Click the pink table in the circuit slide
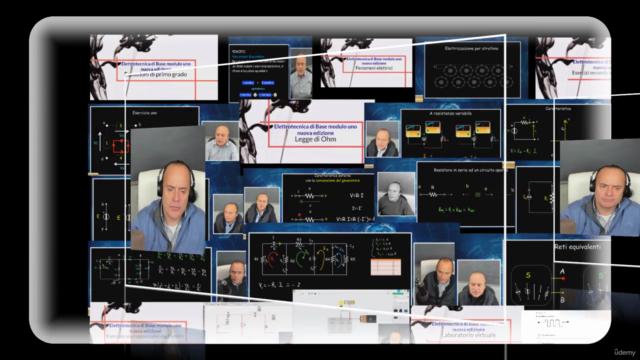The width and height of the screenshot is (640, 360). pos(386,267)
